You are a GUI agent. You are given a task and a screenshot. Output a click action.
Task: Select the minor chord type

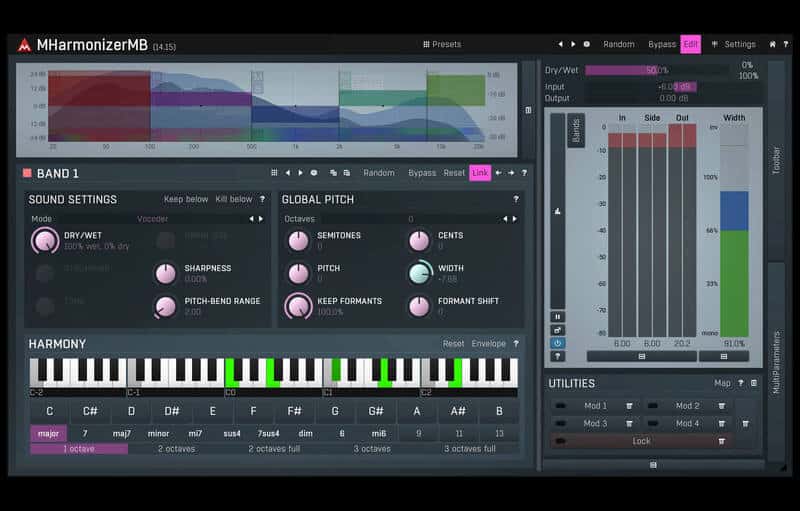pyautogui.click(x=158, y=433)
